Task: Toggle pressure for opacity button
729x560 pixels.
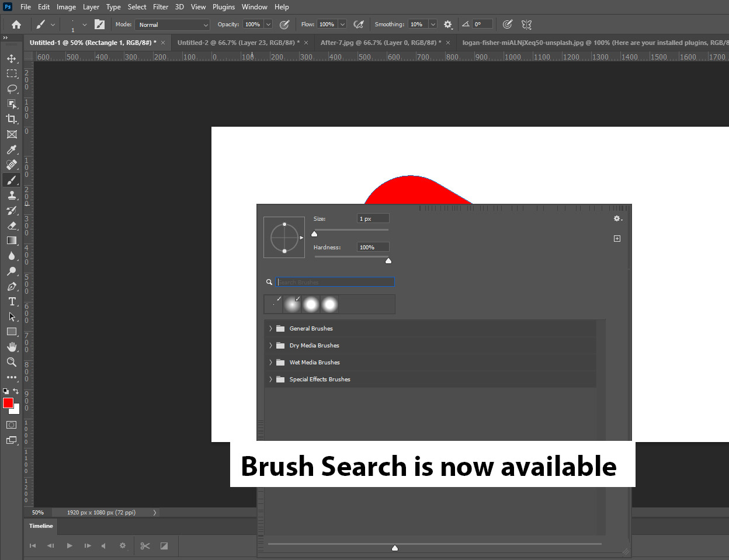Action: point(284,25)
